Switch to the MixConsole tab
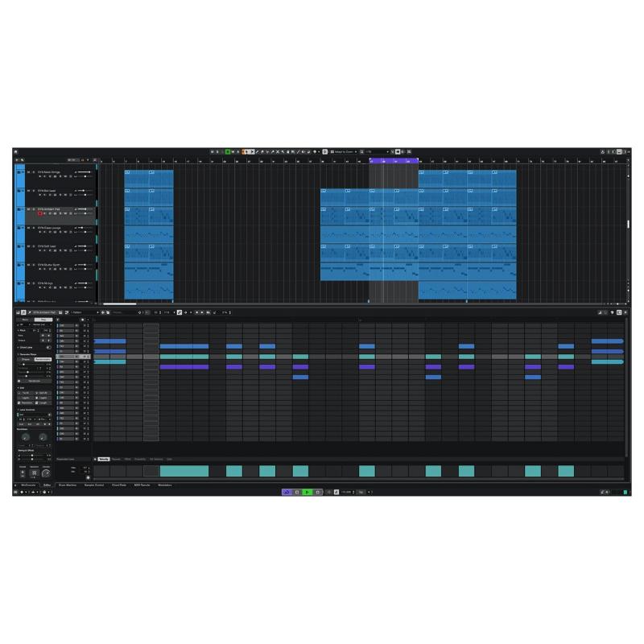 point(30,485)
